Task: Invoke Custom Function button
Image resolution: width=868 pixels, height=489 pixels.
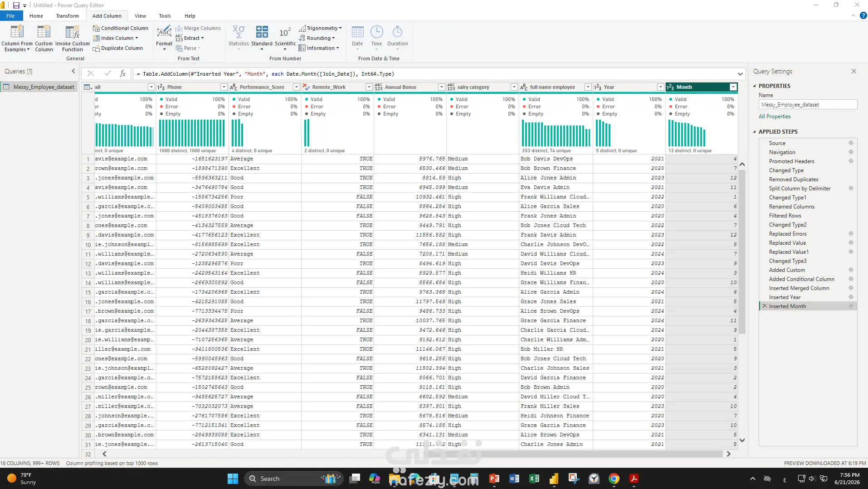Action: pos(73,39)
